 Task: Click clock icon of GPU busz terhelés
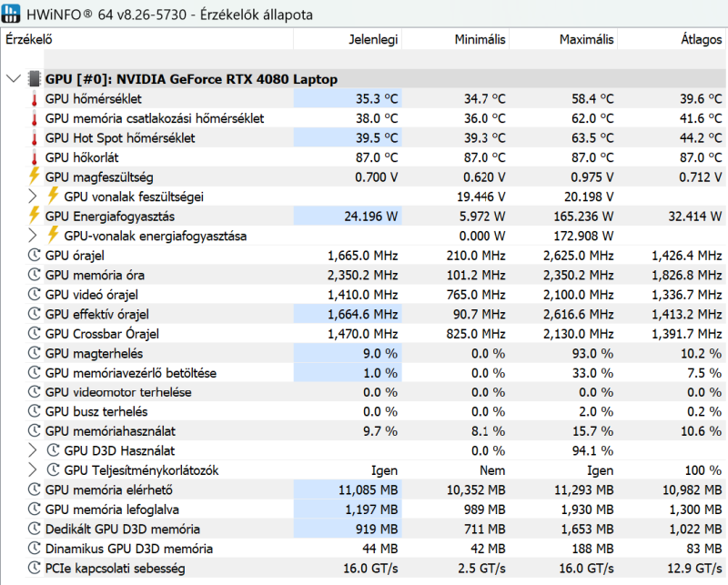35,411
